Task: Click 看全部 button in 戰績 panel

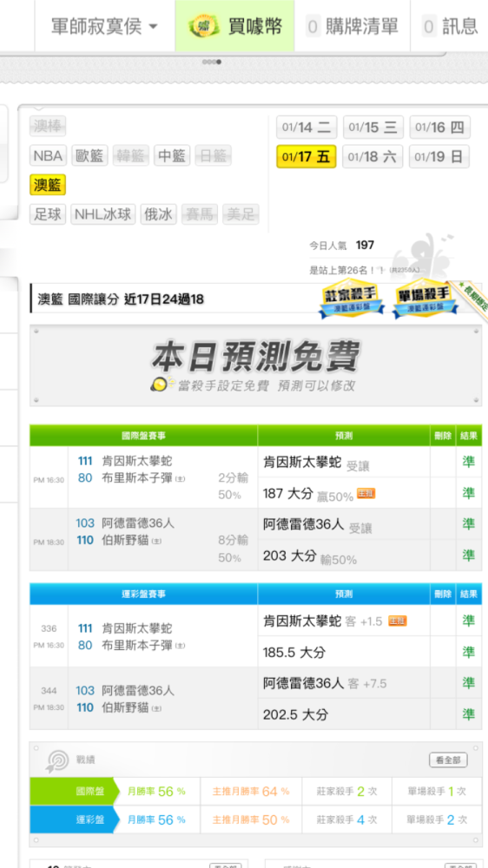Action: (x=448, y=760)
